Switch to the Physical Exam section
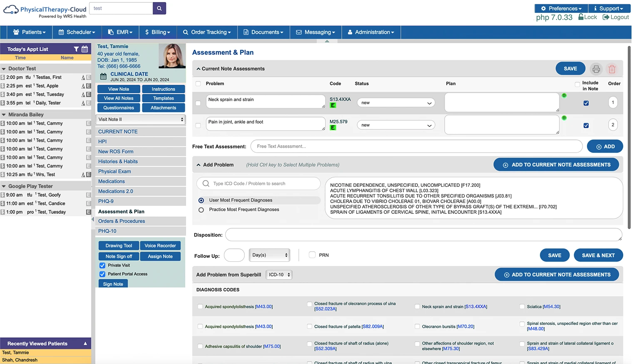 tap(114, 171)
